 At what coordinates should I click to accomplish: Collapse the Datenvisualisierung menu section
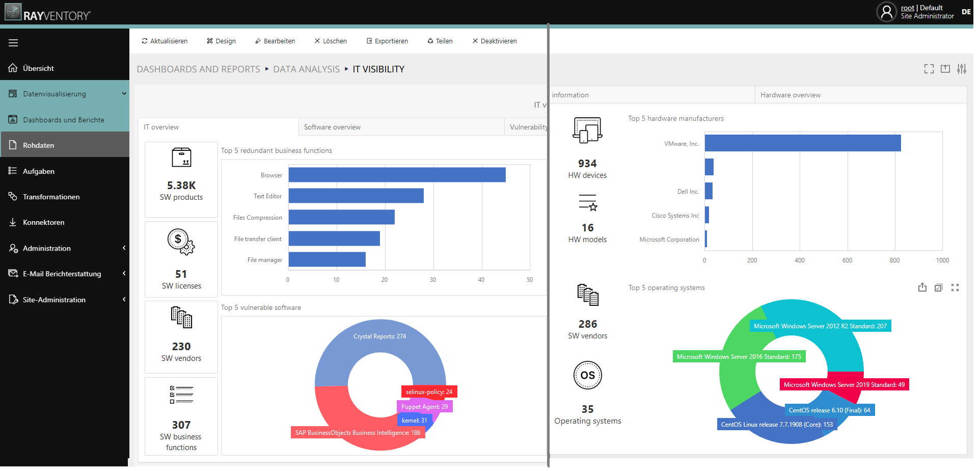[124, 94]
